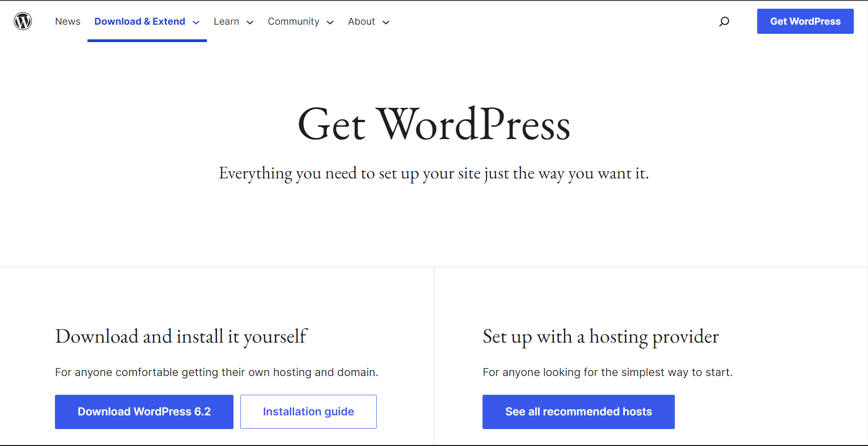868x446 pixels.
Task: Select the Download & Extend menu
Action: pos(140,21)
